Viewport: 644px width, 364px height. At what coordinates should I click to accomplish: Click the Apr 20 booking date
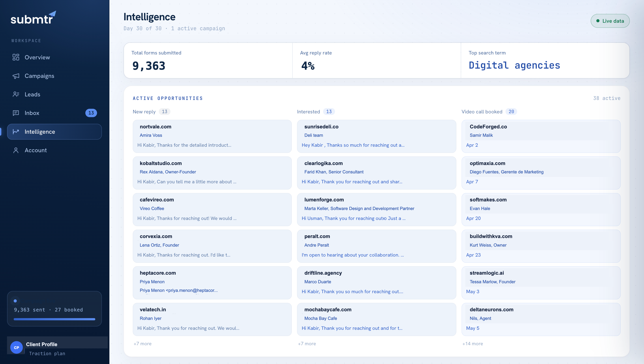point(473,218)
